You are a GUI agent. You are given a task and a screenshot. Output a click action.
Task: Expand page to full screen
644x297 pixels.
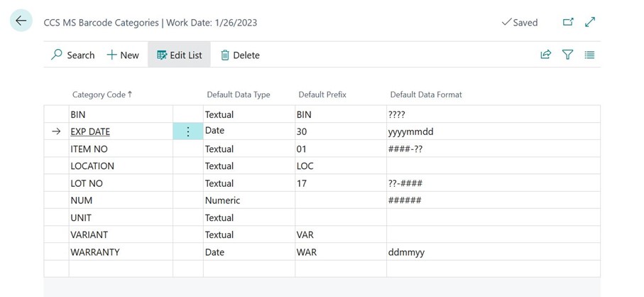point(590,22)
